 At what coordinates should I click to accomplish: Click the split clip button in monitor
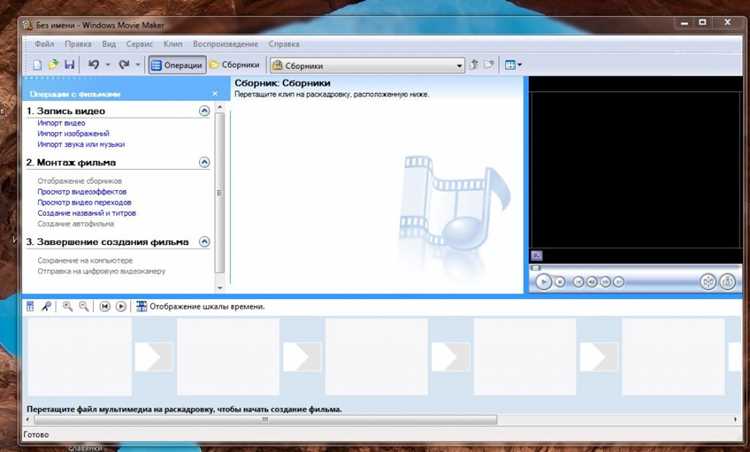tap(707, 282)
